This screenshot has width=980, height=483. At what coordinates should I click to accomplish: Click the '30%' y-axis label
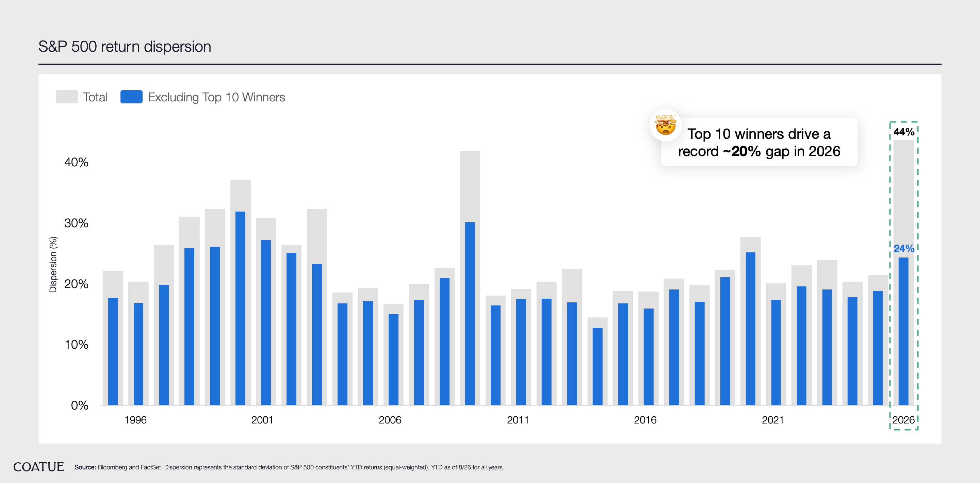click(x=76, y=223)
